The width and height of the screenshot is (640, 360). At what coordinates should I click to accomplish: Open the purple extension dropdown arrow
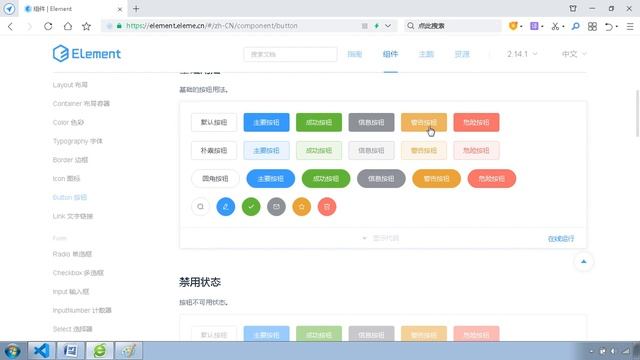pyautogui.click(x=542, y=27)
